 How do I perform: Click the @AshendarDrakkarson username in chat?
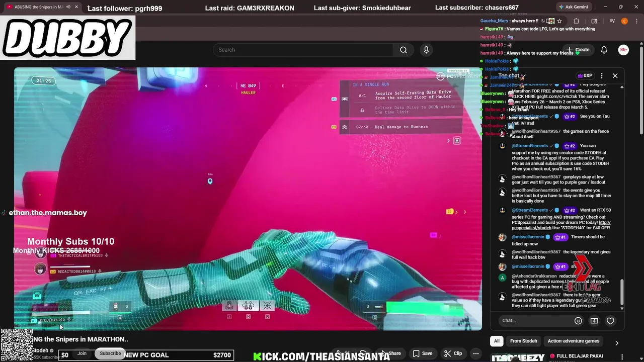pyautogui.click(x=534, y=276)
